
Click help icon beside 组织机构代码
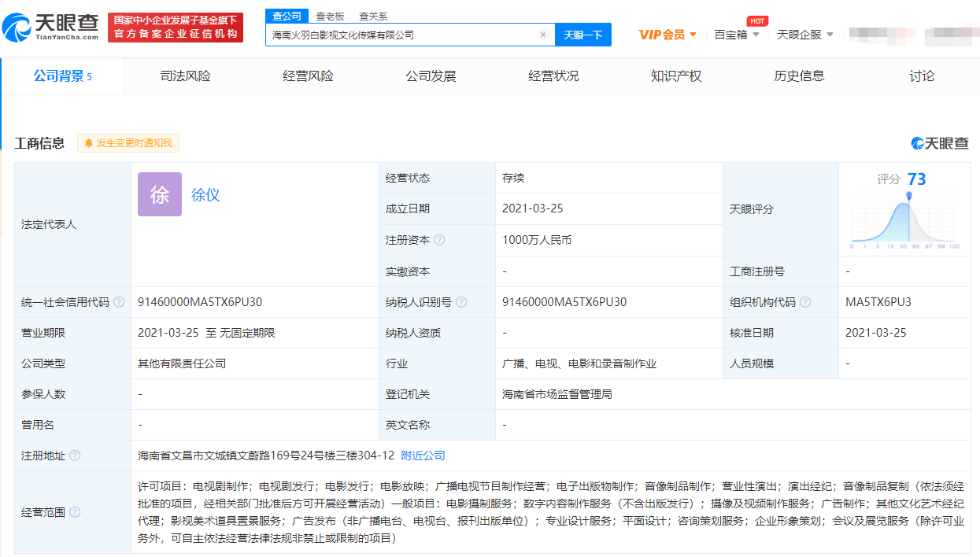805,302
